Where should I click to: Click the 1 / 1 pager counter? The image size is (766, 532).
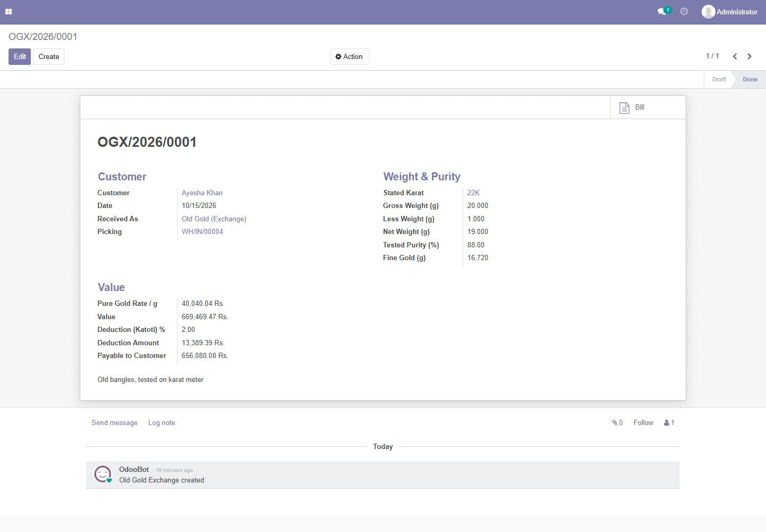712,56
